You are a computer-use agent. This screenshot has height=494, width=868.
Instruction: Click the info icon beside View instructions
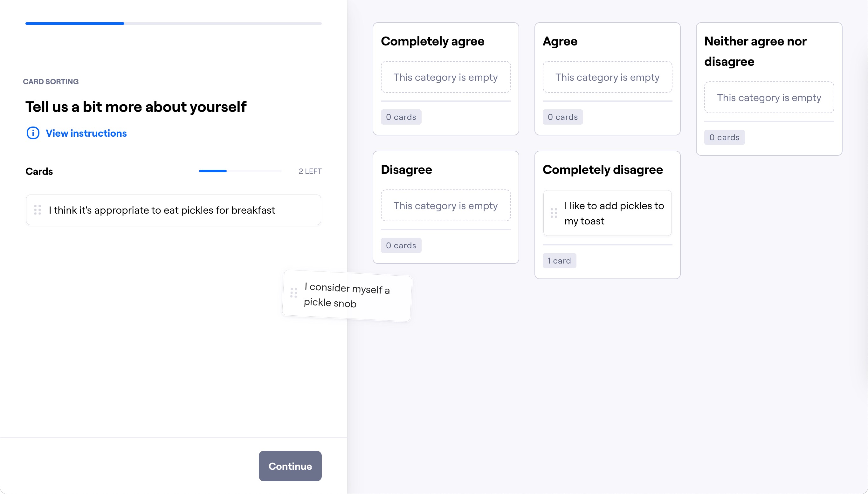[33, 133]
